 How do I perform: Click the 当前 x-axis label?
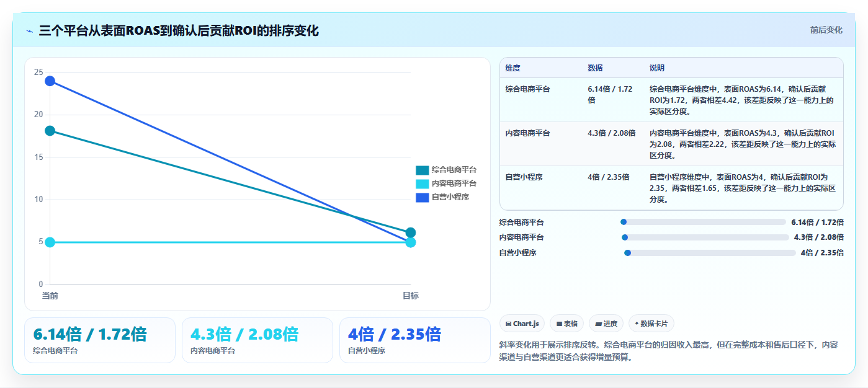point(50,296)
